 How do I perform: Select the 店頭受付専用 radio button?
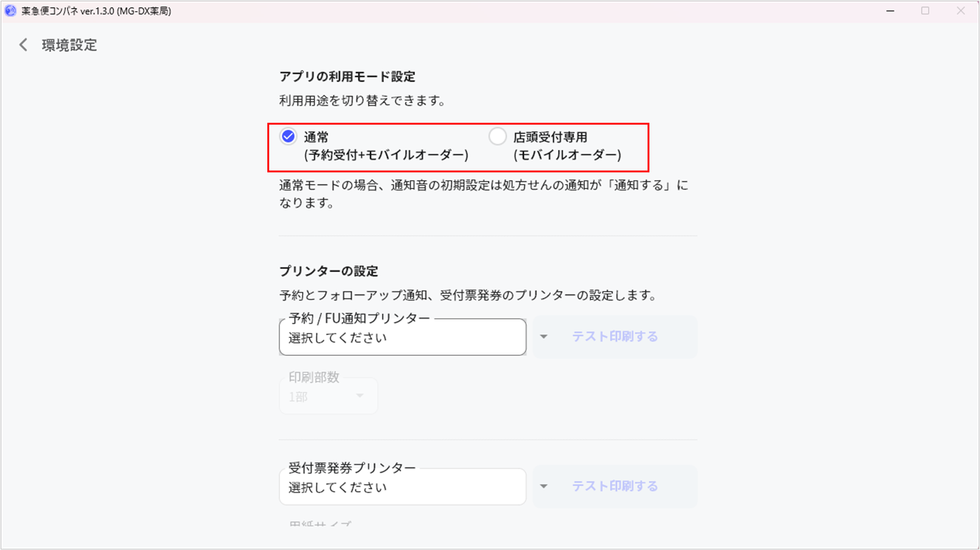(497, 136)
